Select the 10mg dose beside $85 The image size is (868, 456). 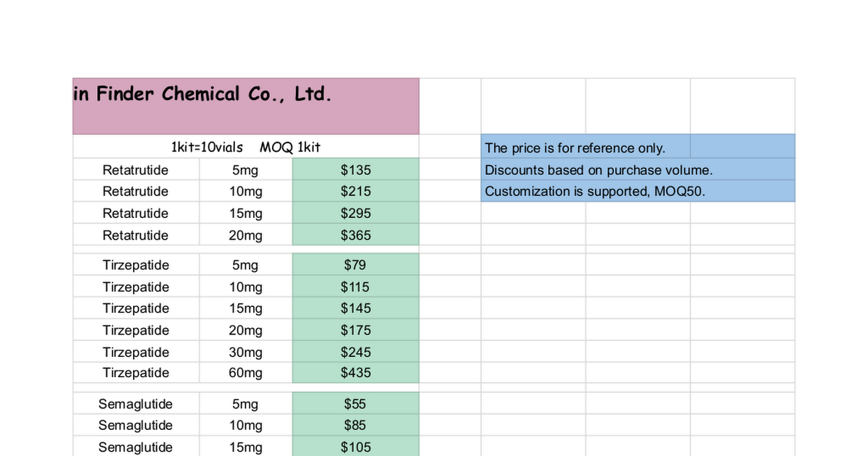pos(245,426)
